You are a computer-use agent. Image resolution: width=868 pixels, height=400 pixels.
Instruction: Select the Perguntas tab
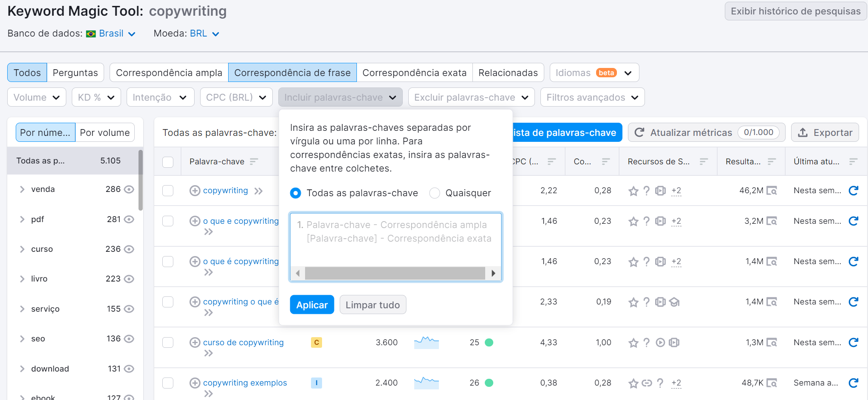(76, 72)
